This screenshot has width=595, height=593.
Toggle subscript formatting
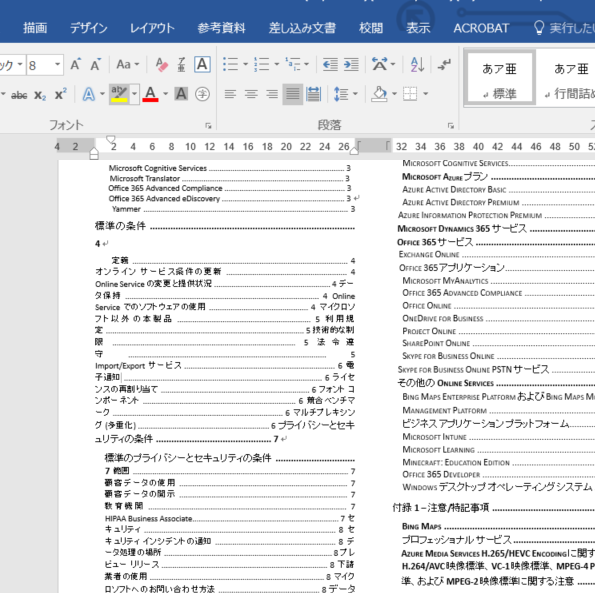point(40,94)
